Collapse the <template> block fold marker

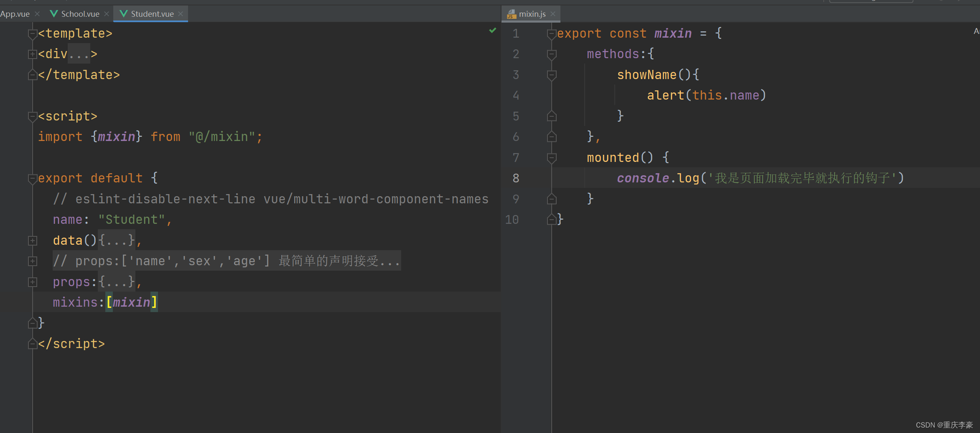(x=33, y=34)
